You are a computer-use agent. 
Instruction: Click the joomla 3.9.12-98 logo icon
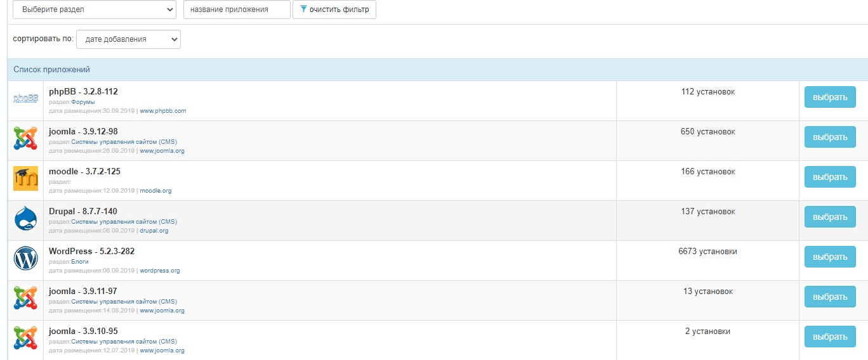point(25,138)
